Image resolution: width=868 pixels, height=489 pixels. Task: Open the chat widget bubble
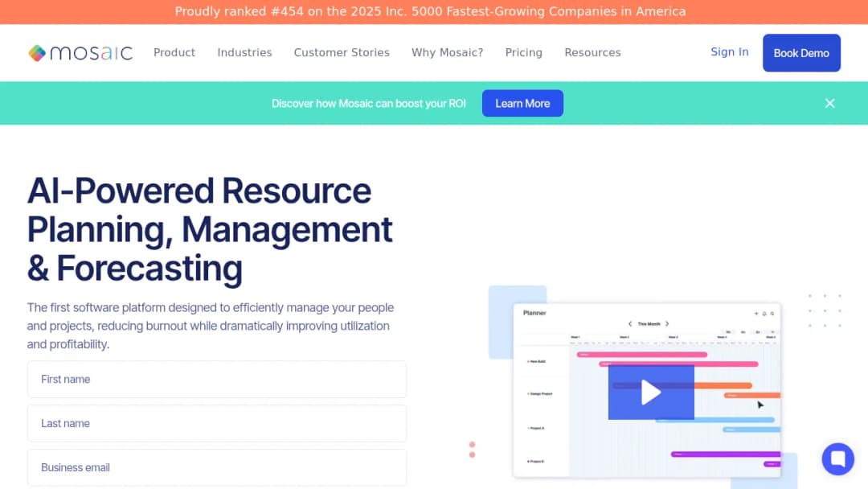click(x=837, y=458)
